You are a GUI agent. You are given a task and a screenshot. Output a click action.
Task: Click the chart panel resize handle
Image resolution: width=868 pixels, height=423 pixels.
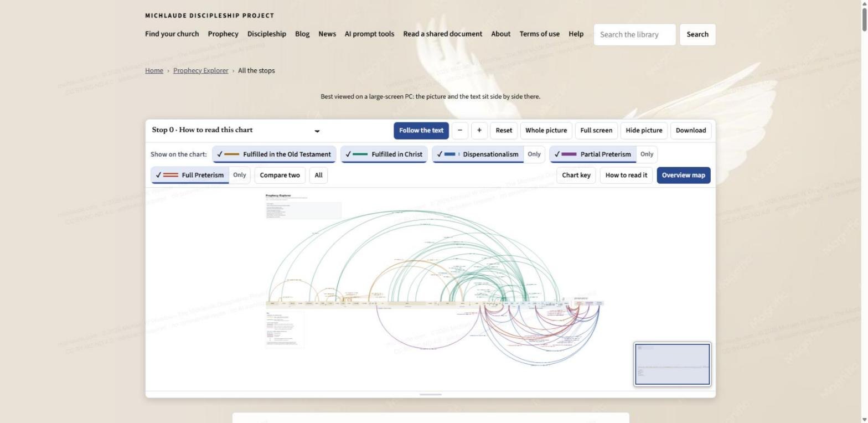point(431,394)
